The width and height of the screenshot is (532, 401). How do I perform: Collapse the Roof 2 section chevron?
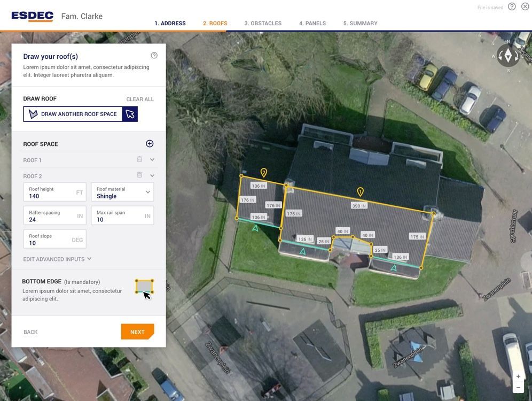tap(152, 174)
